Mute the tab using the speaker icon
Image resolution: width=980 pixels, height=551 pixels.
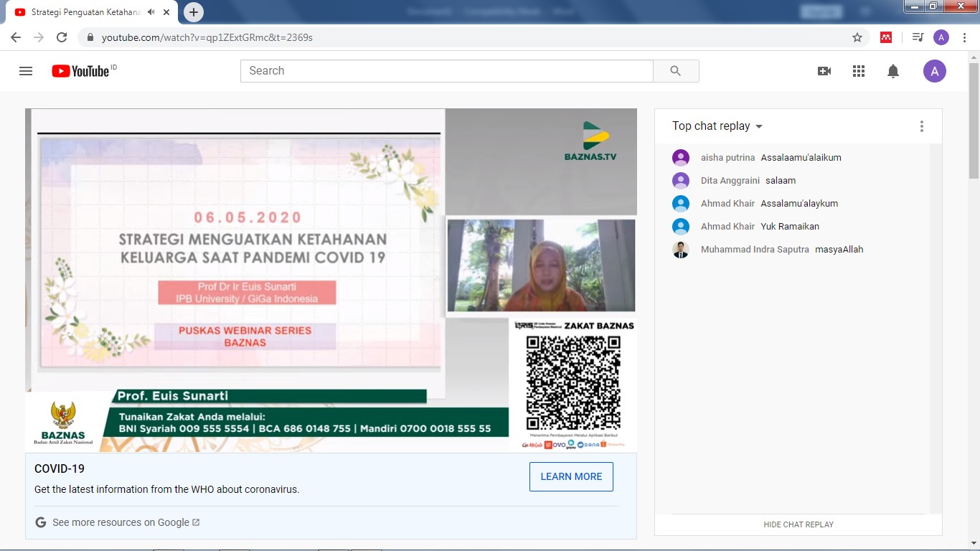pos(151,12)
